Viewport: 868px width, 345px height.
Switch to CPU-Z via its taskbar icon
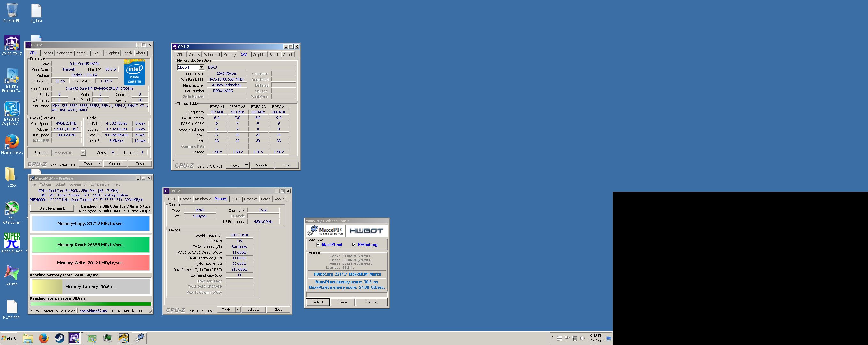pyautogui.click(x=74, y=338)
